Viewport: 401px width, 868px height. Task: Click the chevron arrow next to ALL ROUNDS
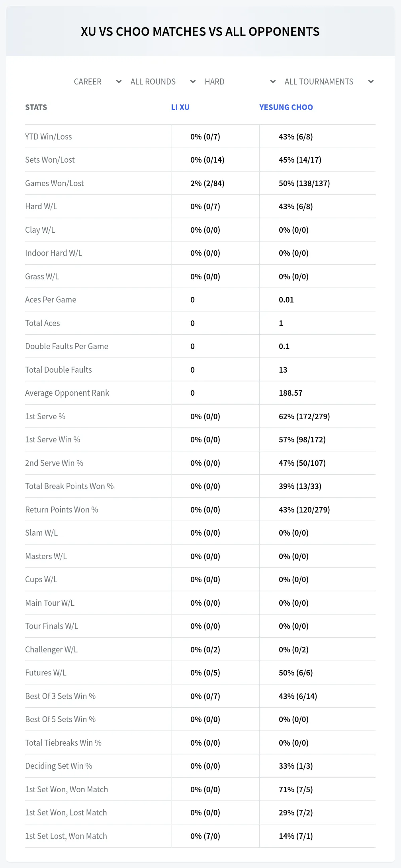[x=193, y=82]
